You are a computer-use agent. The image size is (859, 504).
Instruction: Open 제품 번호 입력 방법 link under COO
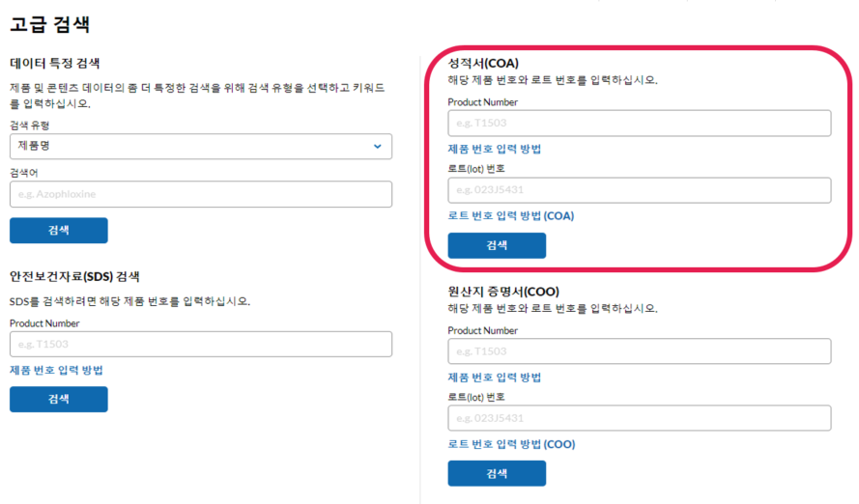pyautogui.click(x=495, y=377)
